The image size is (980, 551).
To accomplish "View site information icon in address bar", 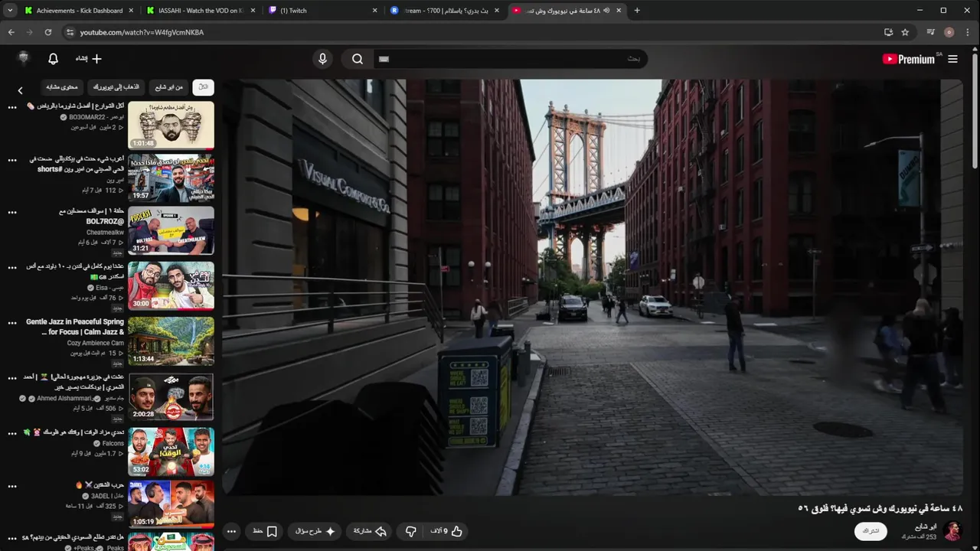I will pos(70,32).
